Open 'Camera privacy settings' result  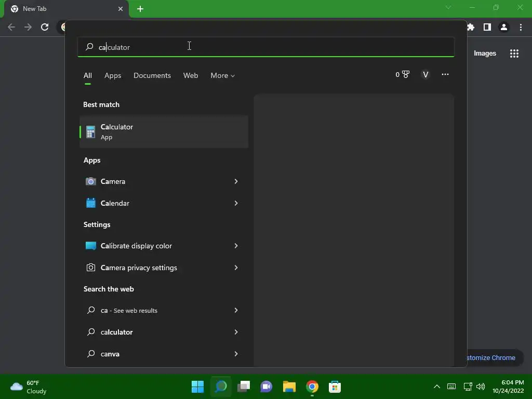click(164, 268)
